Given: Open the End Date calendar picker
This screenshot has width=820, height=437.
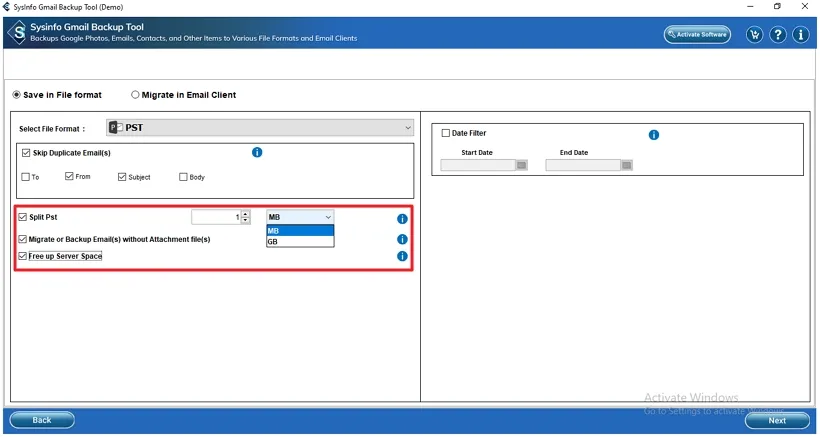Looking at the screenshot, I should 626,166.
